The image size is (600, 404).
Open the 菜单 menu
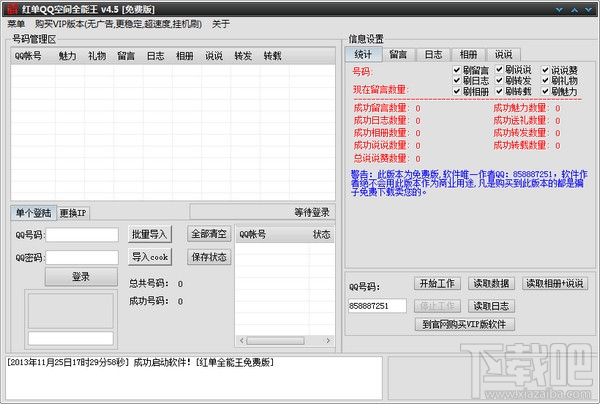(x=16, y=24)
